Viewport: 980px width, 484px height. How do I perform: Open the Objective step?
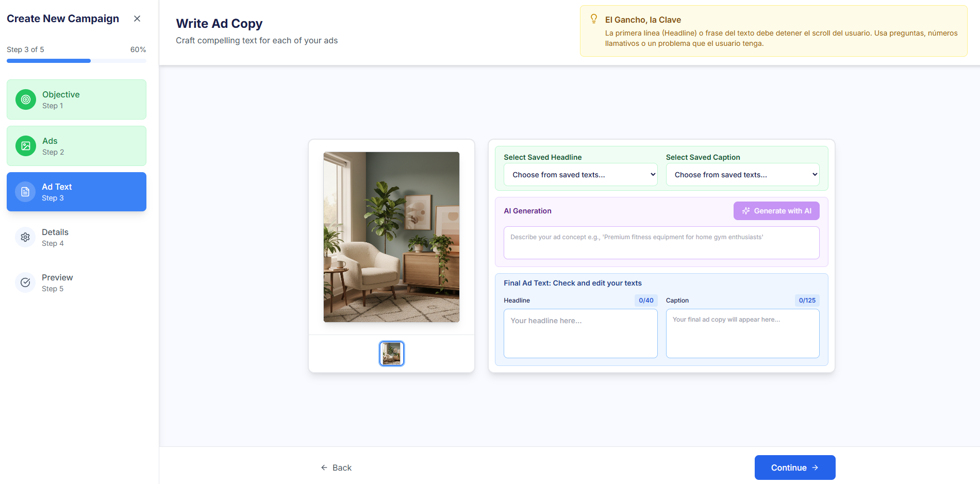[x=76, y=99]
